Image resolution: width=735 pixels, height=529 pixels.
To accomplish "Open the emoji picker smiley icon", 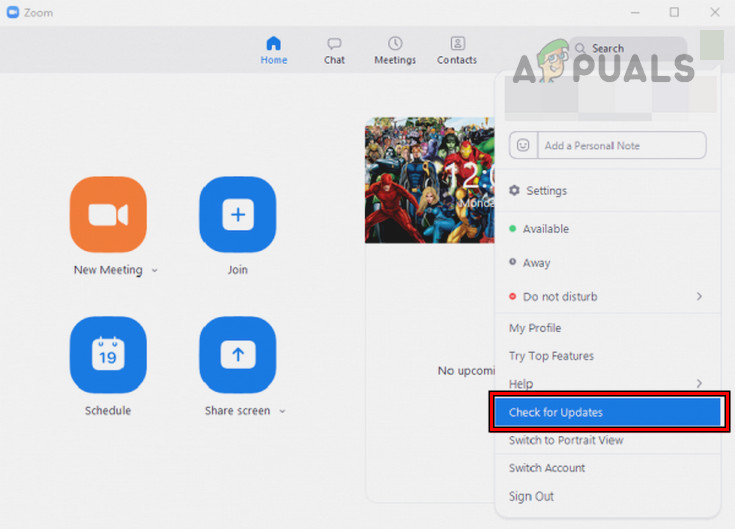I will tap(523, 145).
